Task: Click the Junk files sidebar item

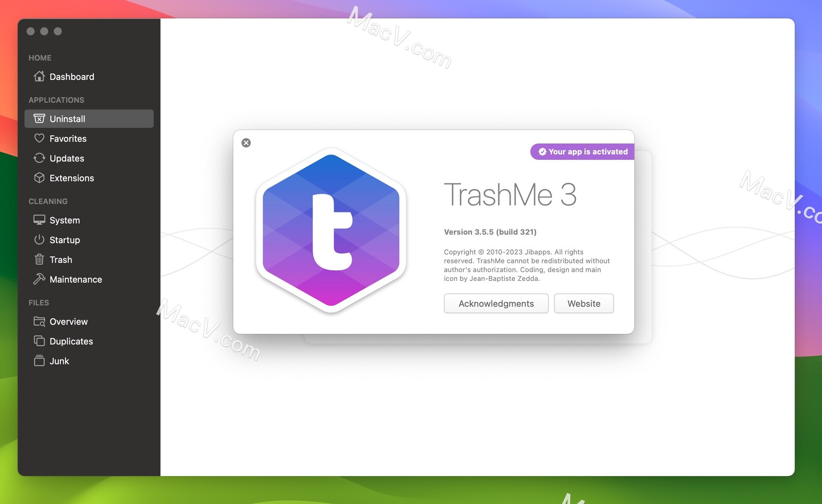Action: (59, 360)
